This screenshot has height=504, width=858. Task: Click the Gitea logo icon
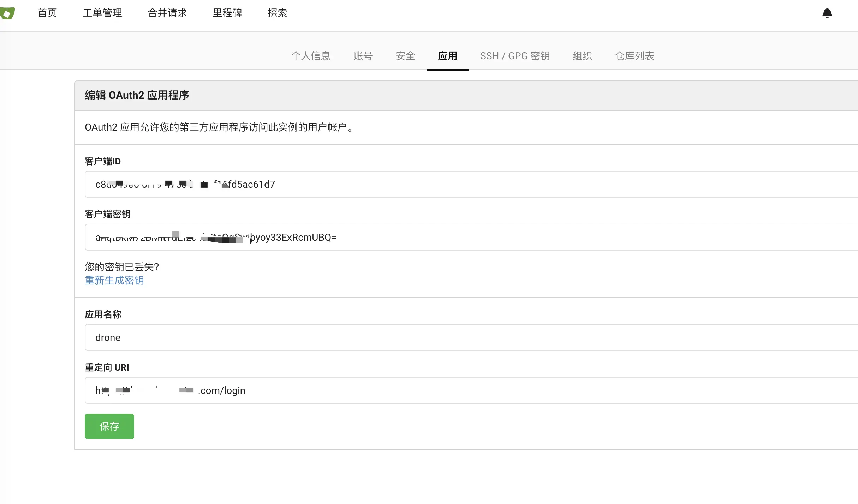click(7, 13)
